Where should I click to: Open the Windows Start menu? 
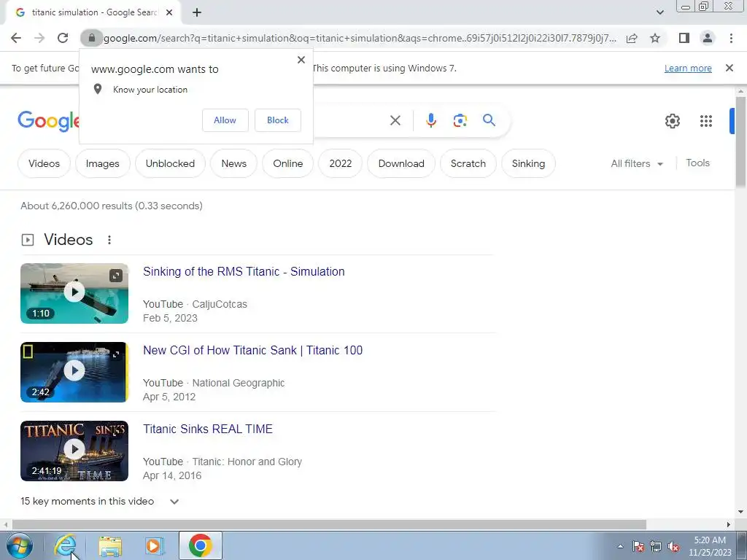[x=20, y=545]
